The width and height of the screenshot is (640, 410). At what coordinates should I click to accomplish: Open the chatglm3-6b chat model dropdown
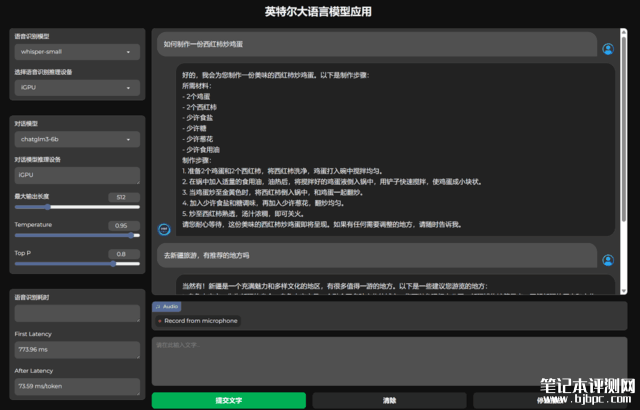click(77, 139)
